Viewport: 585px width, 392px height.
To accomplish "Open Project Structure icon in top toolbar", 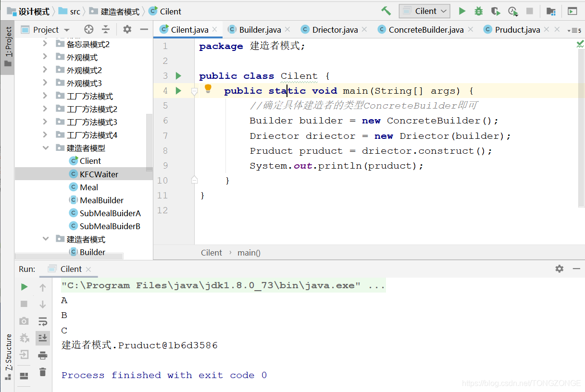I will click(551, 11).
